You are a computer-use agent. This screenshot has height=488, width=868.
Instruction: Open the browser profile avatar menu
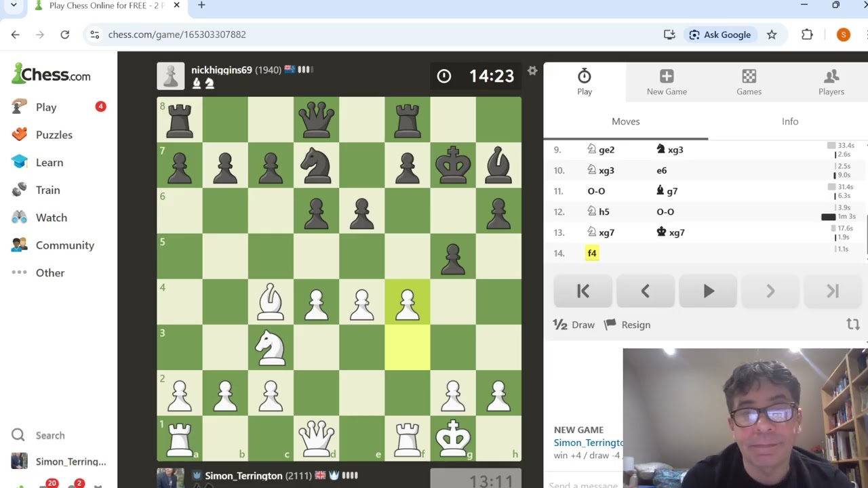[844, 35]
